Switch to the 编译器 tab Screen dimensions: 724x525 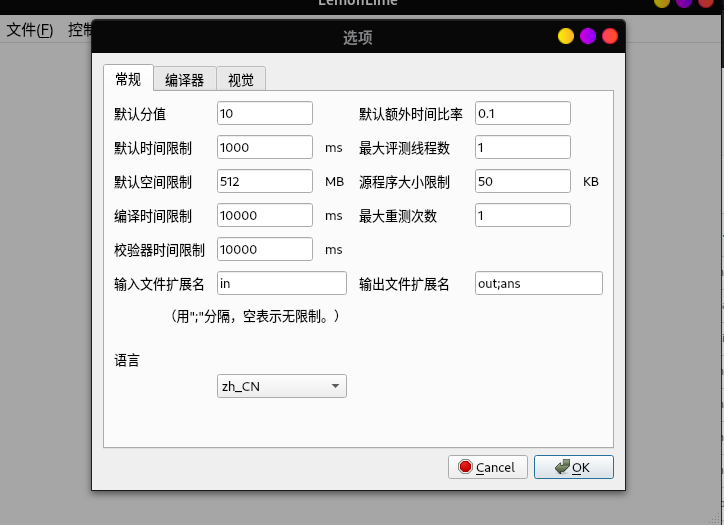point(185,79)
